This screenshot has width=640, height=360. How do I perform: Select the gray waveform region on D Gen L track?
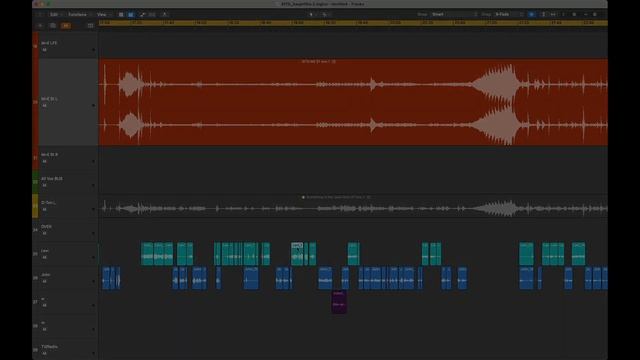[353, 206]
